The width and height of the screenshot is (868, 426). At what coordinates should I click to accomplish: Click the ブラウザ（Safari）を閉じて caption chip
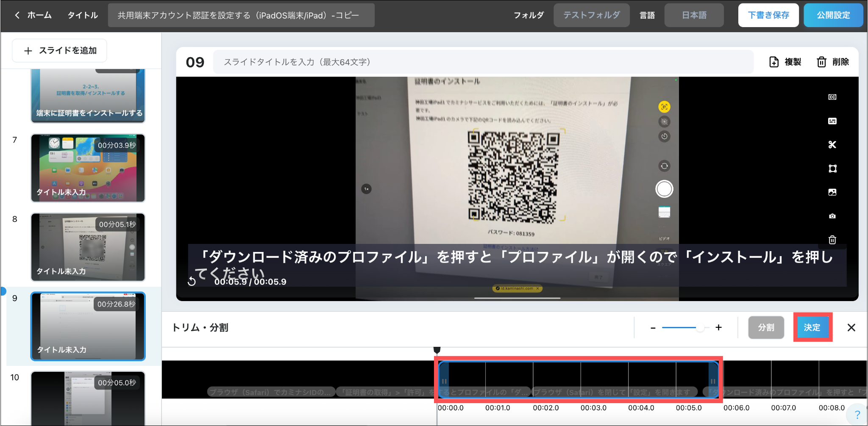pos(614,393)
